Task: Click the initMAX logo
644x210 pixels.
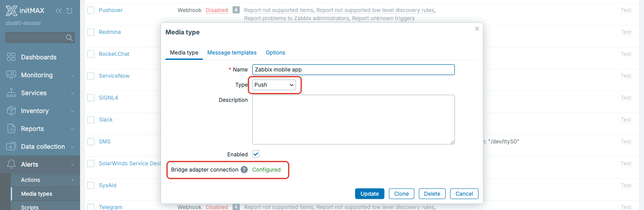Action: (25, 11)
